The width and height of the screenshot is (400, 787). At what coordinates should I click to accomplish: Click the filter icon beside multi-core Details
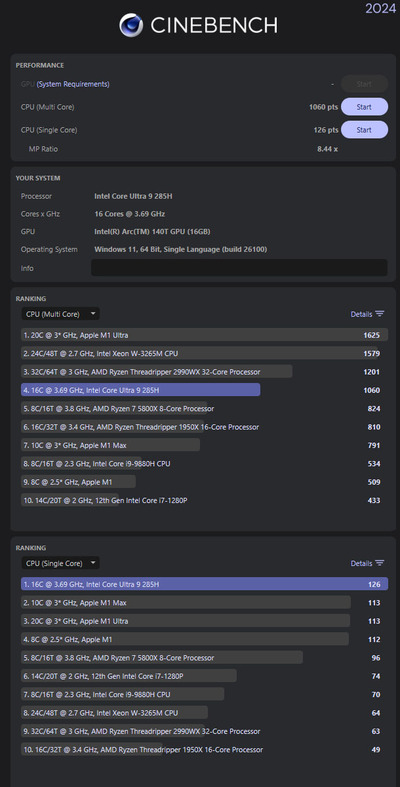click(380, 314)
